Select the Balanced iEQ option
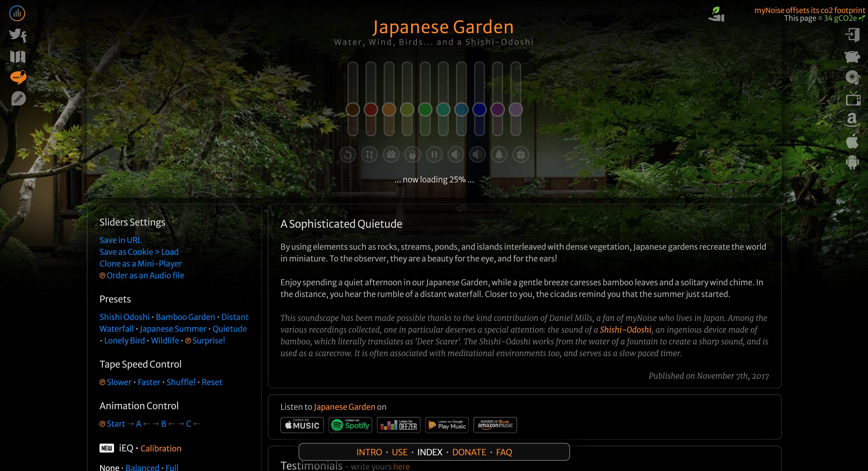The image size is (868, 471). click(x=142, y=467)
